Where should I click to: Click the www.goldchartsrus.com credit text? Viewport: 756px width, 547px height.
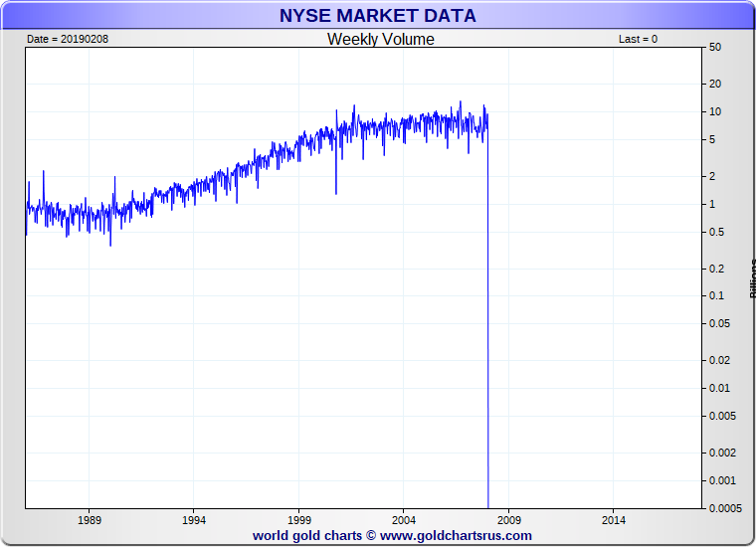(456, 535)
